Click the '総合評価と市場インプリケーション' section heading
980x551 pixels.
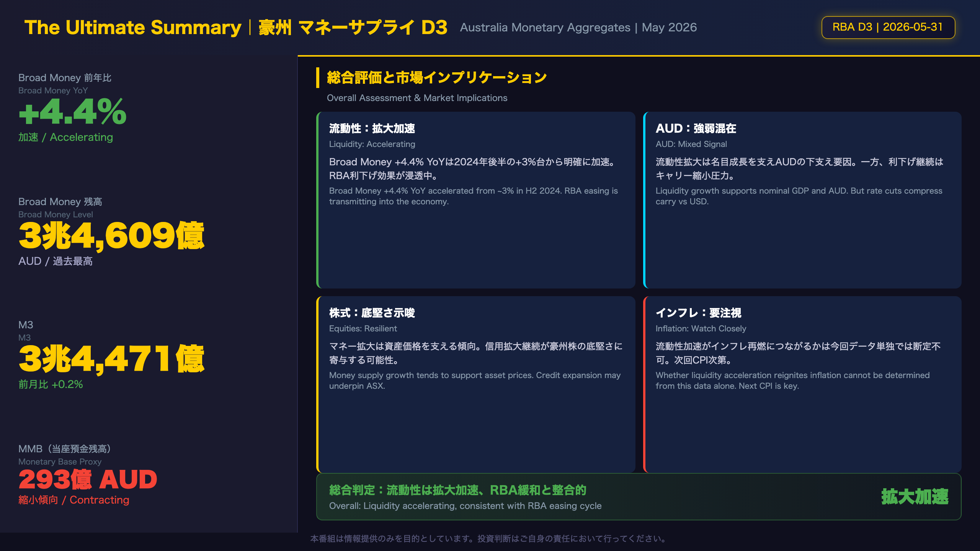click(437, 78)
